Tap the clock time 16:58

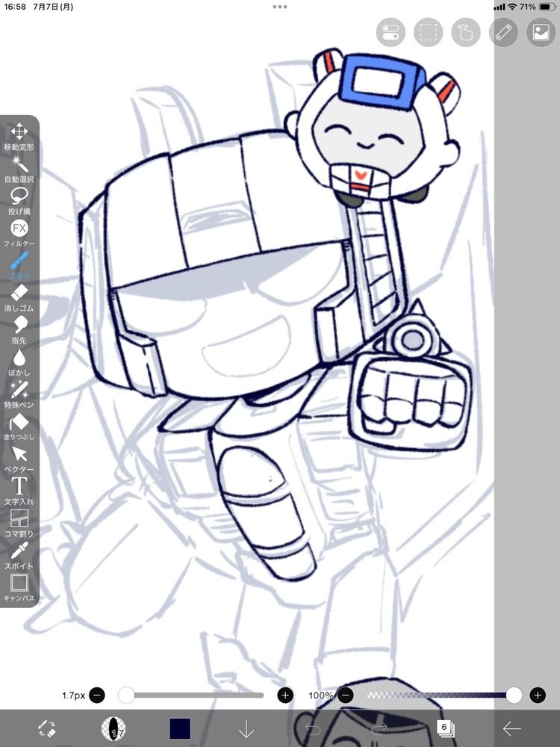pyautogui.click(x=15, y=7)
